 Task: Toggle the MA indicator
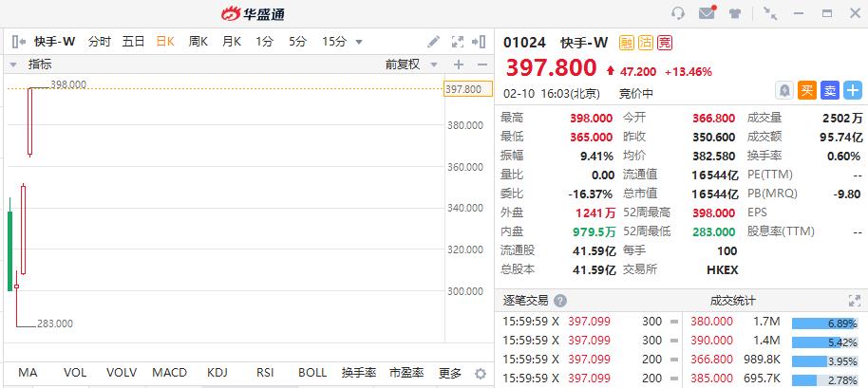click(28, 373)
